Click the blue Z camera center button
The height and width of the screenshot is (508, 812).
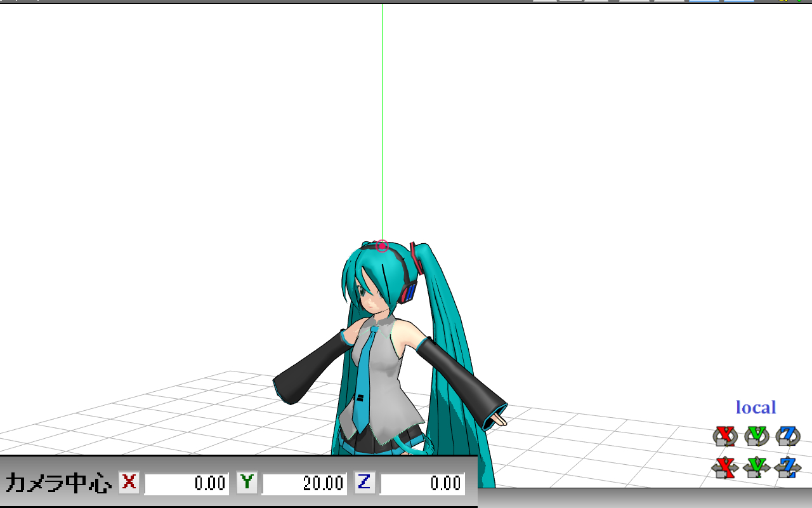click(365, 483)
